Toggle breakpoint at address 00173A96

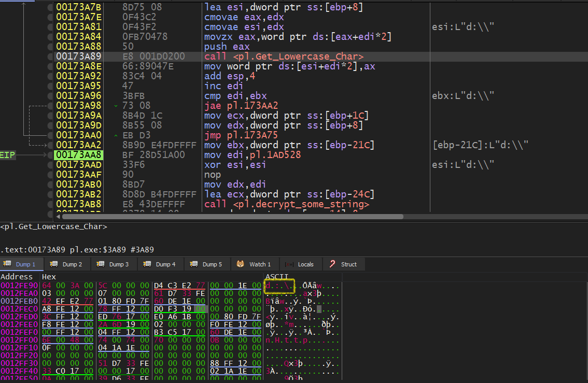(50, 96)
